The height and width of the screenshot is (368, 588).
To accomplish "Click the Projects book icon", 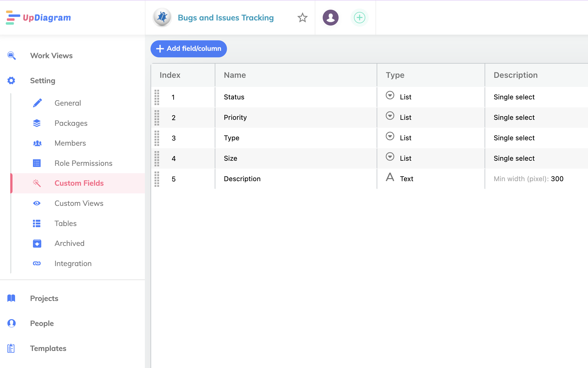I will point(11,298).
